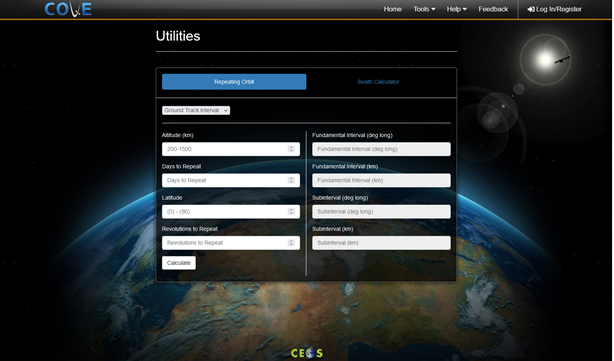Click the Days to Repeat input field
Image resolution: width=614 pixels, height=361 pixels.
coord(231,180)
